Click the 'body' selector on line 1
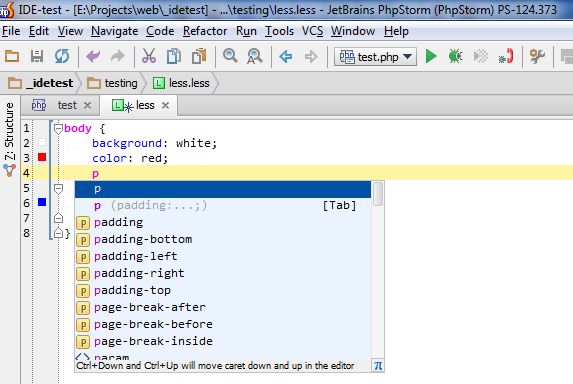 (78, 129)
